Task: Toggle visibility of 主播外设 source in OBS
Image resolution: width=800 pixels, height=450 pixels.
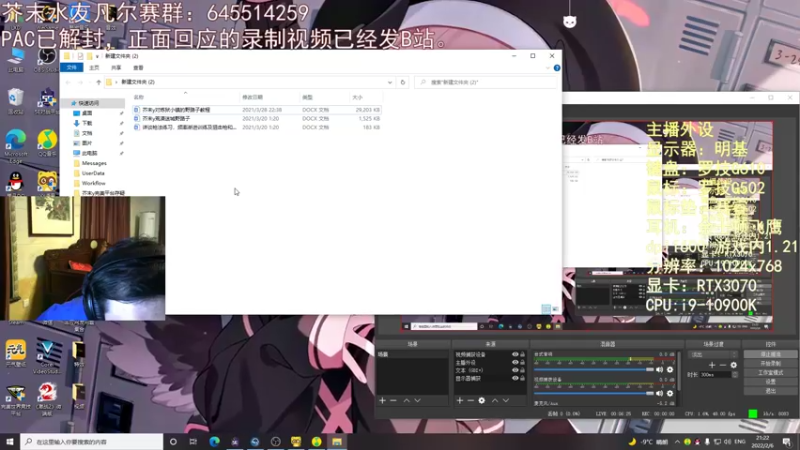Action: 515,362
